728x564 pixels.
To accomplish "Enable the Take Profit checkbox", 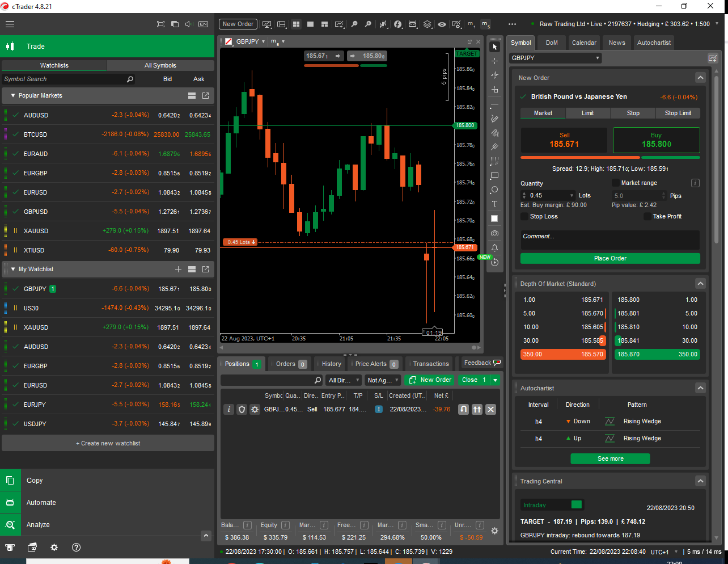I will pos(647,216).
